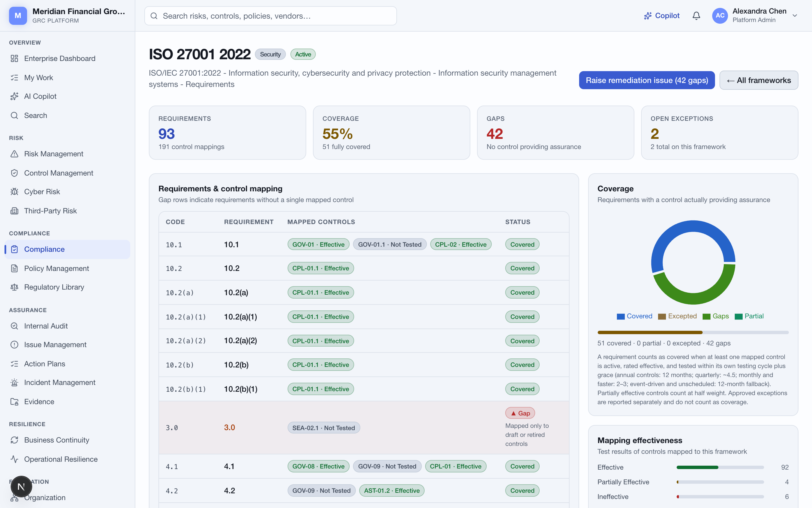Expand the Alexandra Chen account dropdown
Viewport: 812px width, 508px height.
coord(795,16)
